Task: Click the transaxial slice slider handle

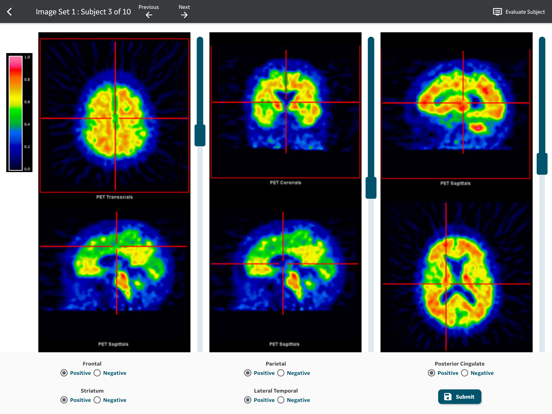Action: [200, 135]
